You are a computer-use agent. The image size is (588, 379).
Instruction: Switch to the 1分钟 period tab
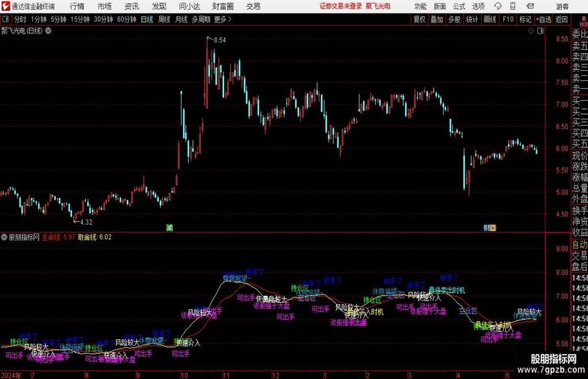pyautogui.click(x=39, y=19)
